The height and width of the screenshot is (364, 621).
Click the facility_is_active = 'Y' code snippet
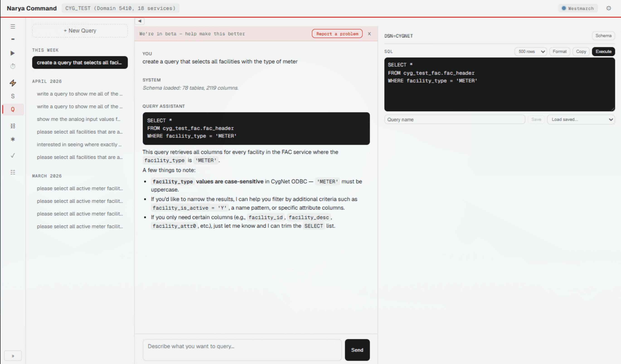189,208
